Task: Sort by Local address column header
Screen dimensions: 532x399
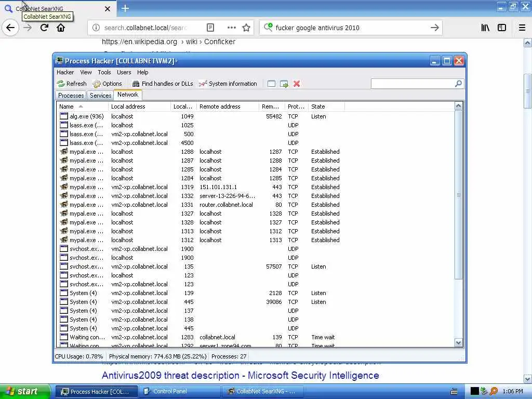Action: tap(139, 107)
